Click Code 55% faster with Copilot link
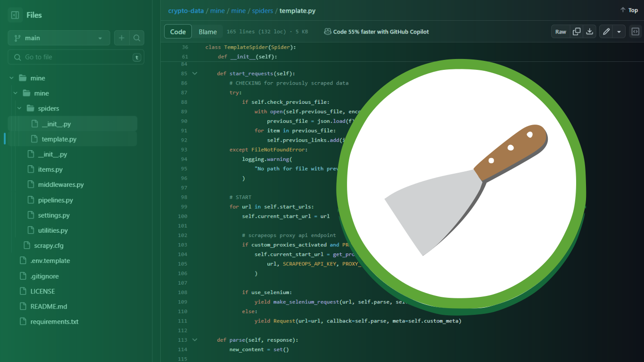This screenshot has height=362, width=644. (x=381, y=32)
